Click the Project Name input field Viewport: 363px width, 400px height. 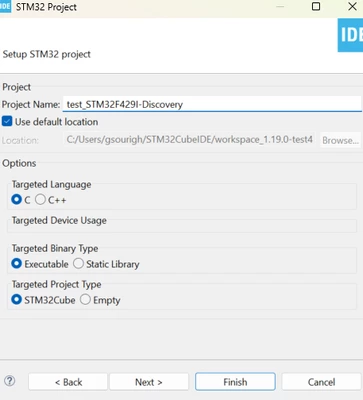[x=212, y=104]
